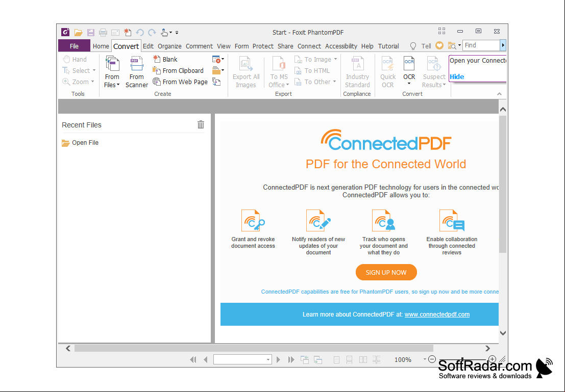Click the zoom in plus button
The image size is (565, 392).
pyautogui.click(x=492, y=359)
